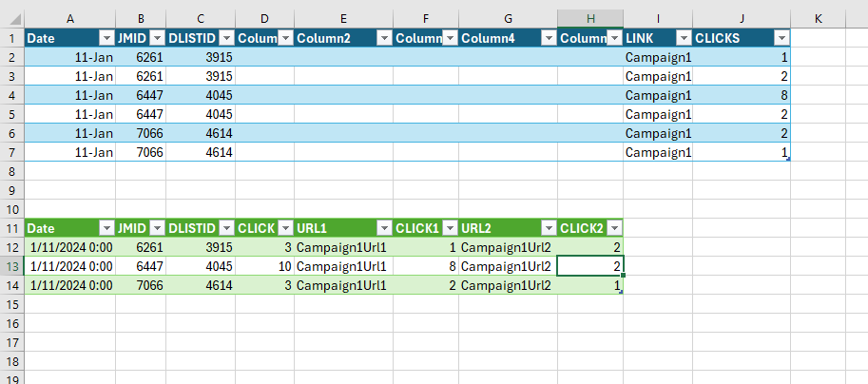Select cell with CLICKS value 8
Viewport: 868px width, 384px height.
[x=742, y=95]
